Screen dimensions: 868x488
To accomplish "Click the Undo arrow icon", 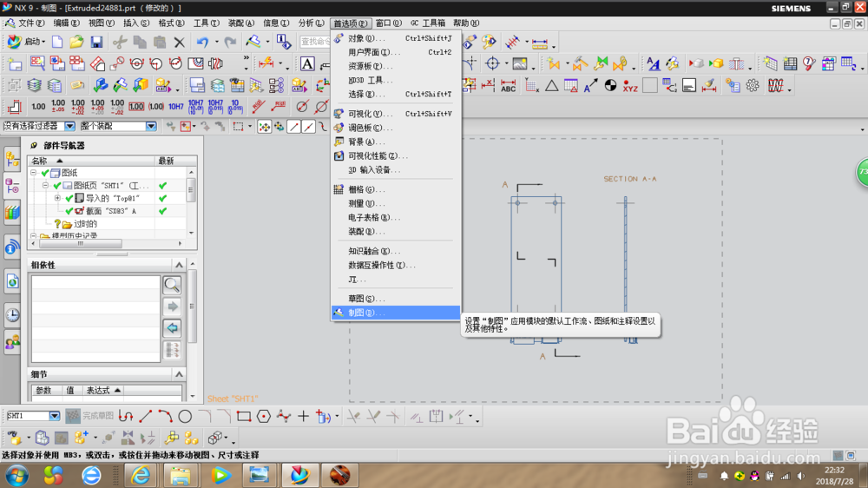I will click(202, 42).
